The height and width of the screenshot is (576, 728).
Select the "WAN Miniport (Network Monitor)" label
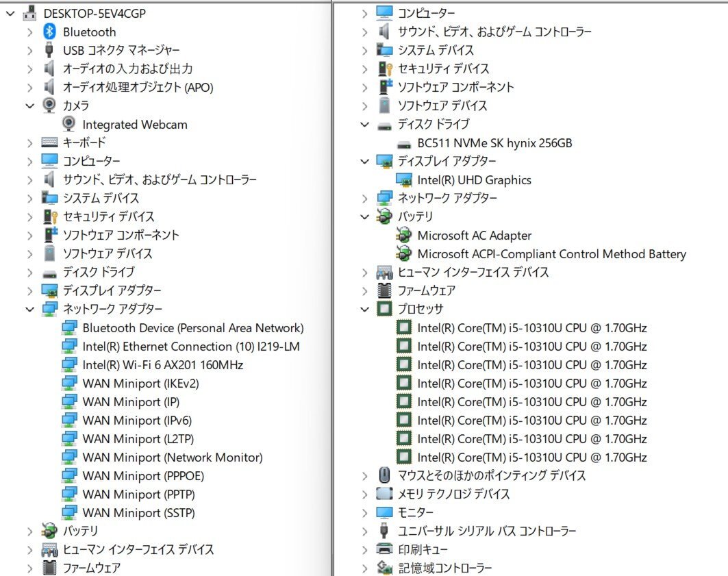[x=173, y=458]
